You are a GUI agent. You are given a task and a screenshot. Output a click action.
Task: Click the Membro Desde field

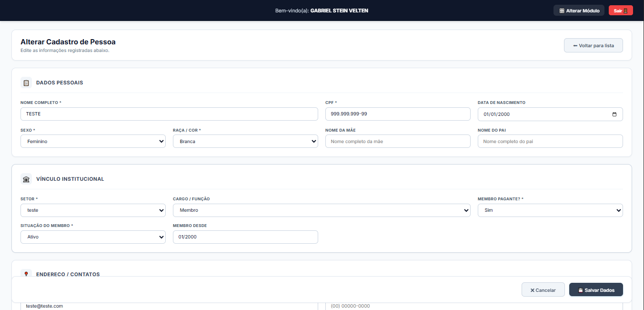tap(245, 237)
